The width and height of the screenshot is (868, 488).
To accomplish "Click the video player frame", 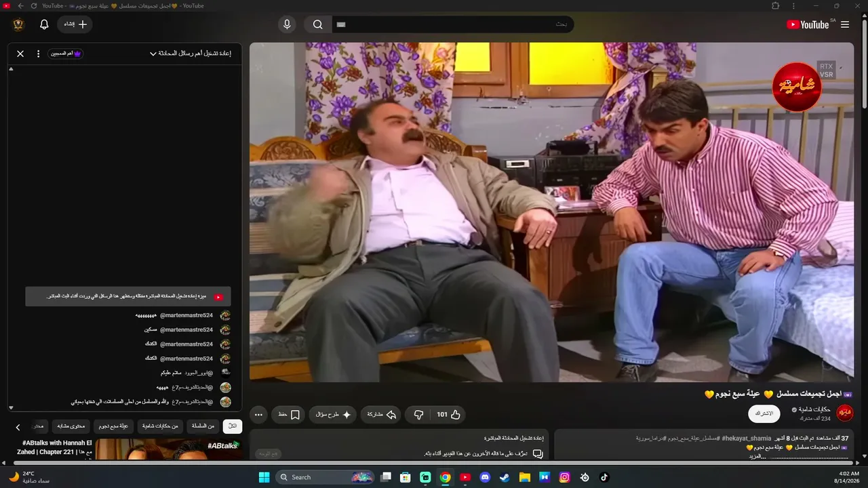I will point(551,212).
